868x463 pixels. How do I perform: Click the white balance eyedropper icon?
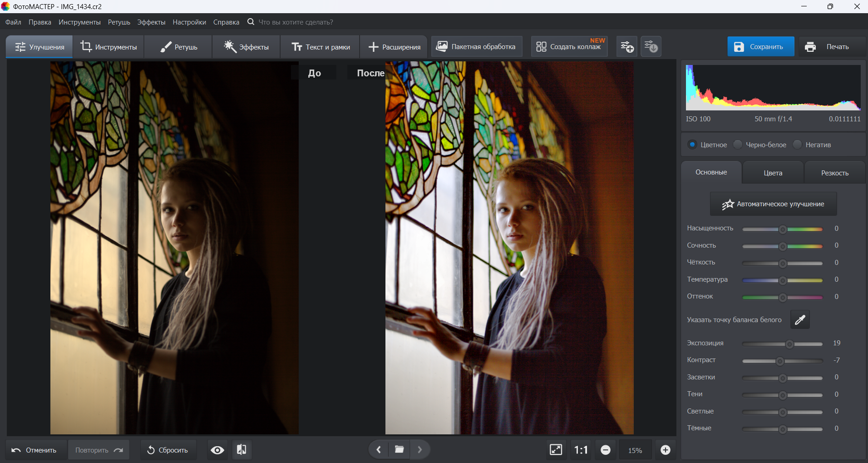click(x=800, y=320)
